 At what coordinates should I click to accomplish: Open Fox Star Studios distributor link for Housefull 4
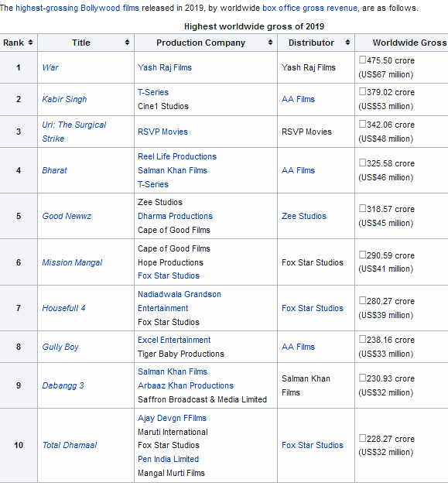(313, 308)
